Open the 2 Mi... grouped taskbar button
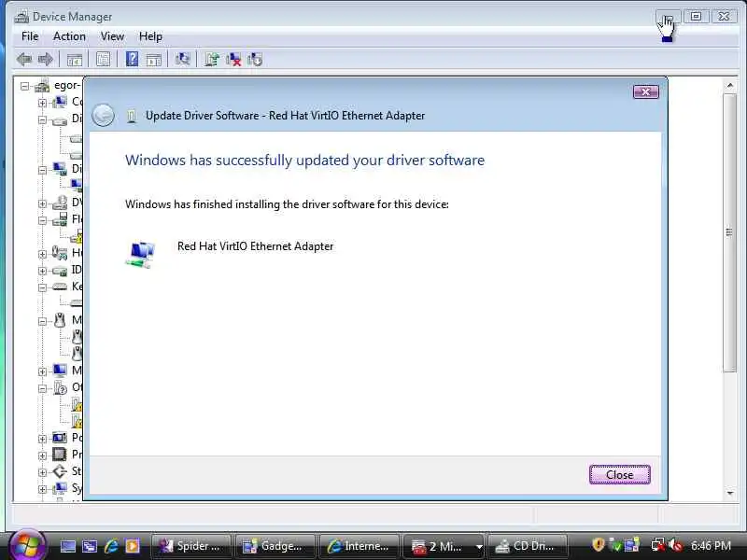The width and height of the screenshot is (747, 560). pos(444,546)
